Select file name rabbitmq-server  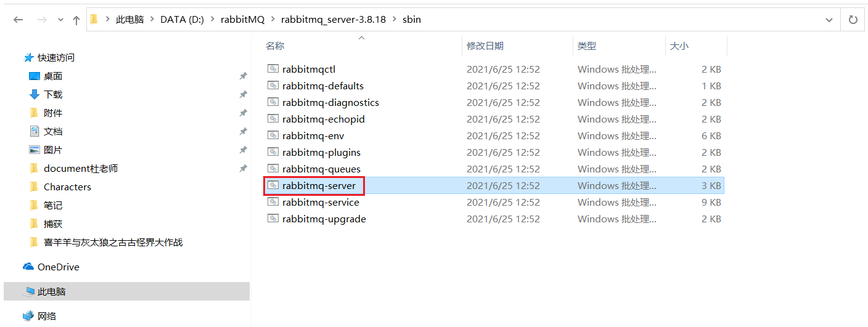coord(319,185)
